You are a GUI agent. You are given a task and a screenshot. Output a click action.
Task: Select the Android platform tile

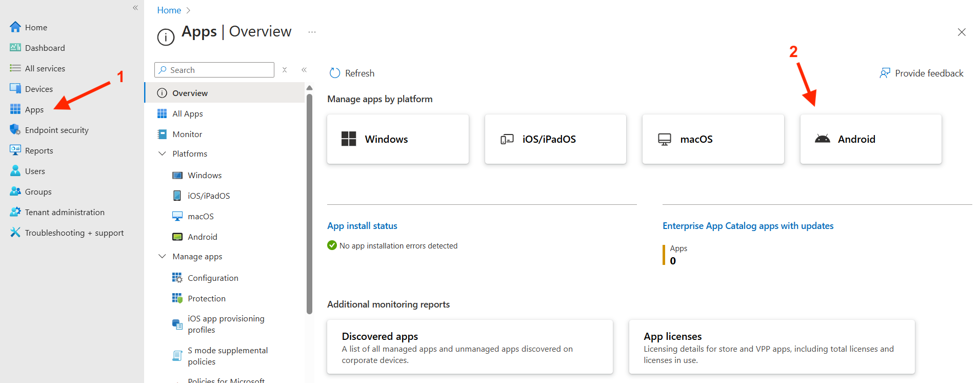pos(870,139)
